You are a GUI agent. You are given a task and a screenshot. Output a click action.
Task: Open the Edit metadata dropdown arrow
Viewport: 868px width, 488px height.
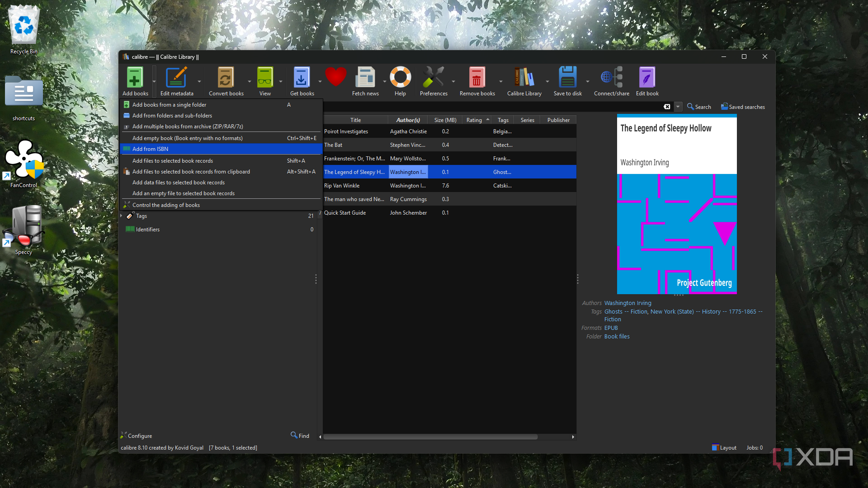(199, 81)
